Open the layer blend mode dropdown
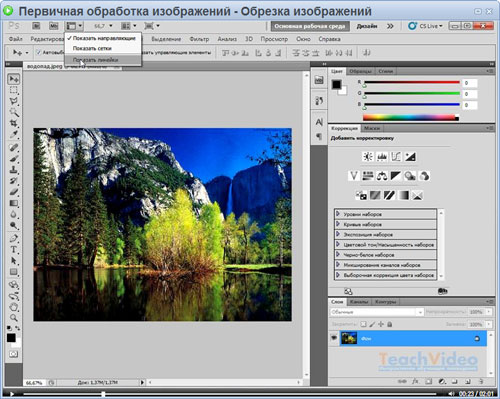500x399 pixels. [377, 312]
